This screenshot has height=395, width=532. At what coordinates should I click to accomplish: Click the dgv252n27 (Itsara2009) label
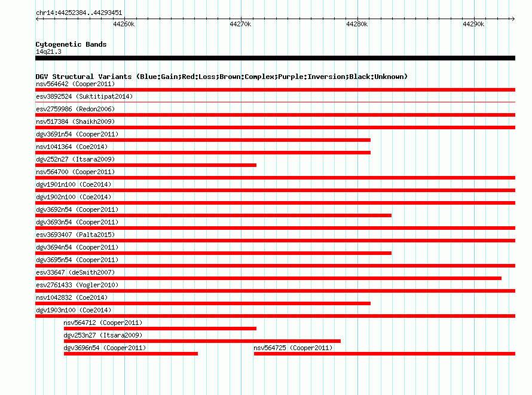(x=75, y=159)
